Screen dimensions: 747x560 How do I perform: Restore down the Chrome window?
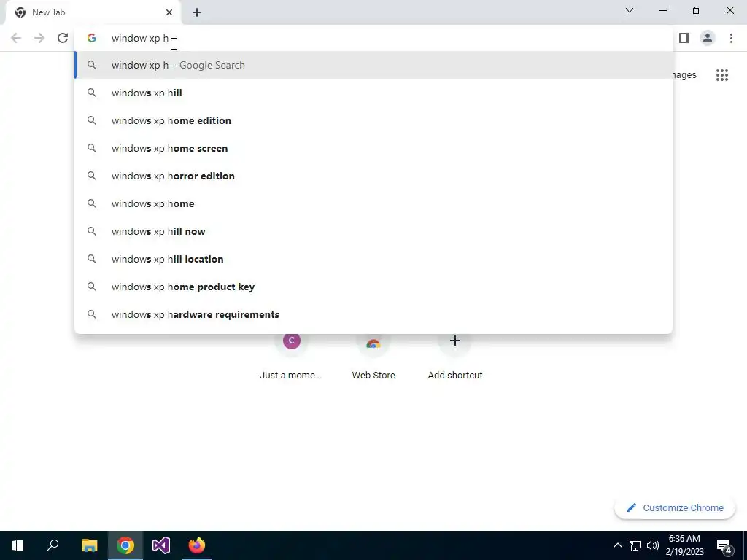coord(697,10)
